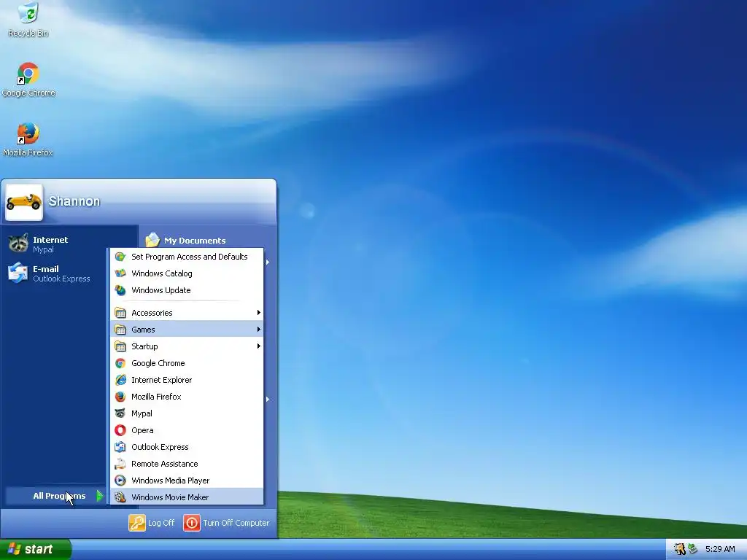Launch Windows Movie Maker menu entry
The width and height of the screenshot is (747, 560).
tap(187, 497)
